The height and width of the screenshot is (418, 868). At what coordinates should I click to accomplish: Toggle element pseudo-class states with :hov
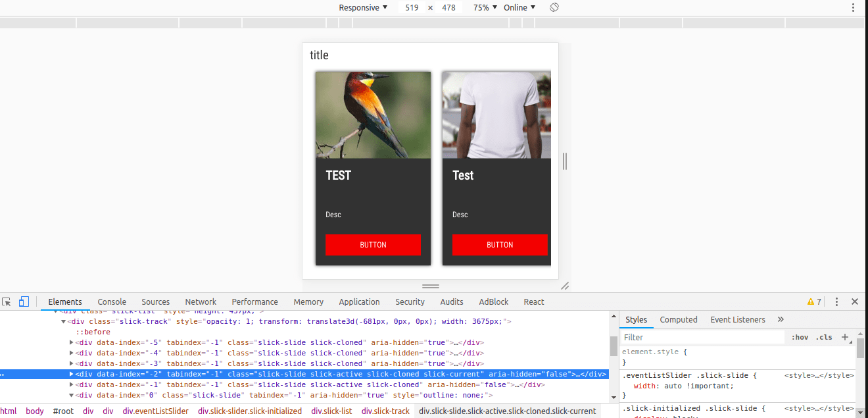point(800,336)
